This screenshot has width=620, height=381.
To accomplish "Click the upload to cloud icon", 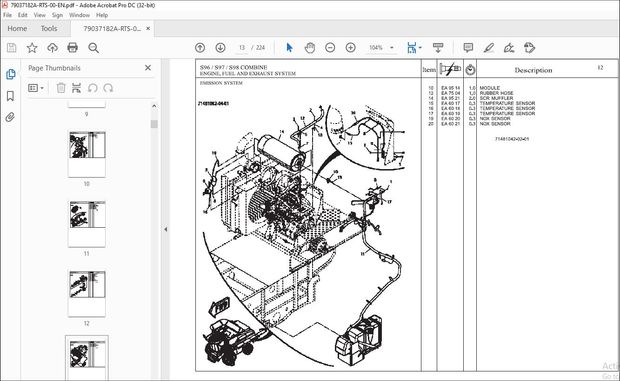I will (52, 48).
